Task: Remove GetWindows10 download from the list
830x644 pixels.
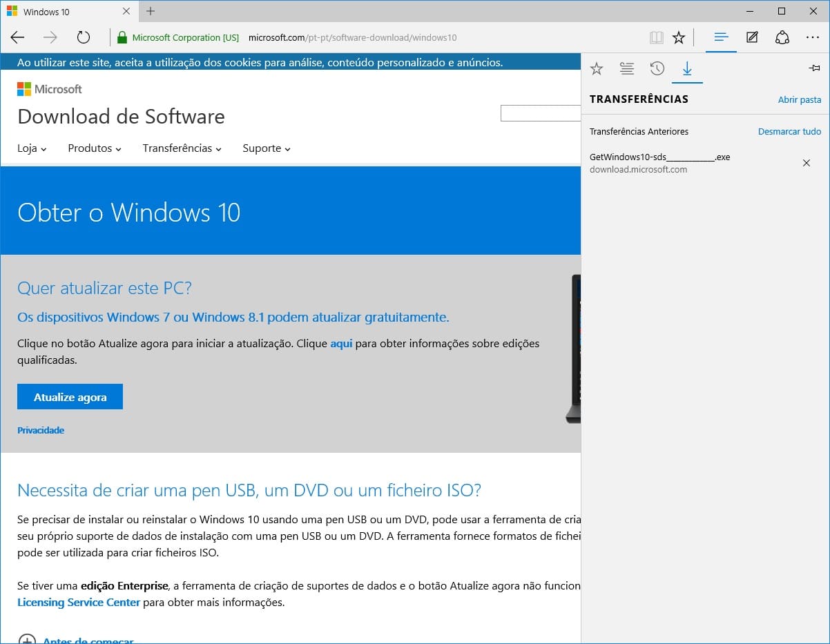Action: coord(806,163)
